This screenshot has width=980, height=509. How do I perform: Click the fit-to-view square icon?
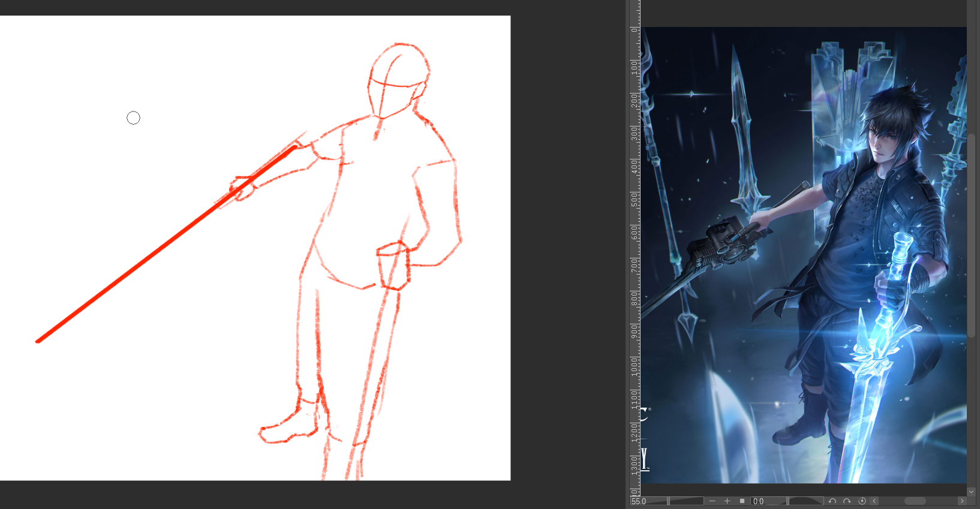pyautogui.click(x=742, y=501)
